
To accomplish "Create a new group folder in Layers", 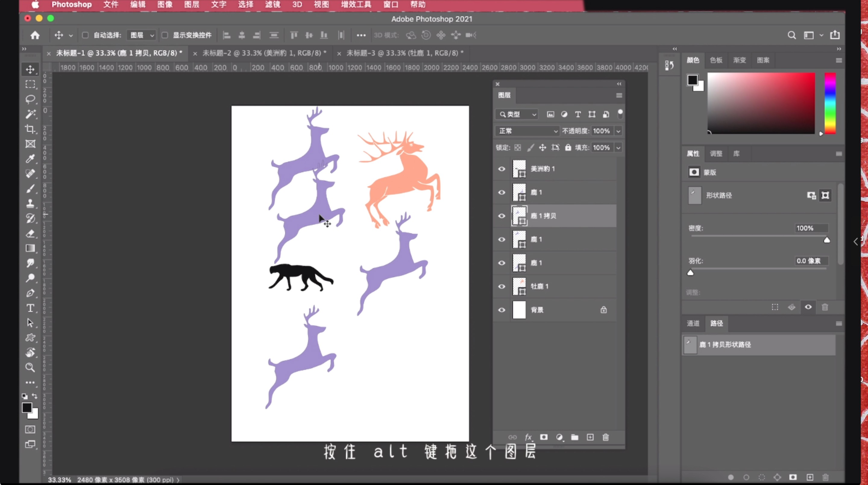I will pos(575,437).
